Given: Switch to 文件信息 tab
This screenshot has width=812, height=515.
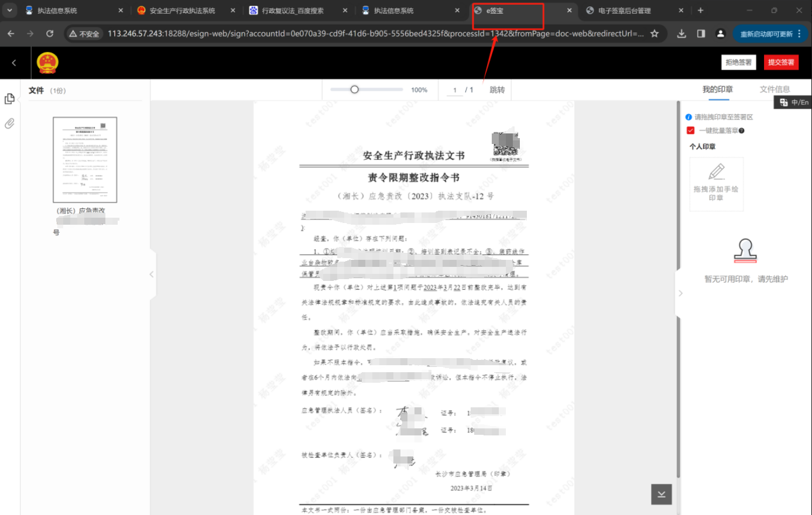Looking at the screenshot, I should pos(775,90).
